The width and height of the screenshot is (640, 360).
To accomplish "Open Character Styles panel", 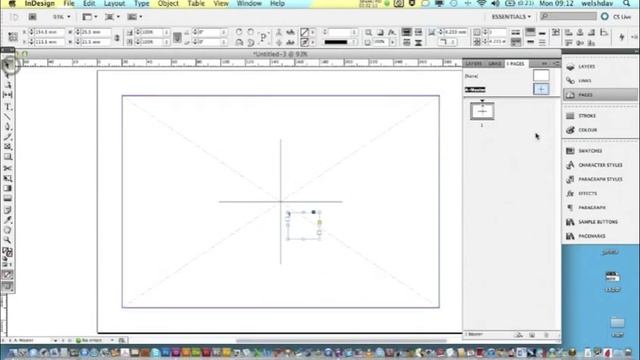I will [599, 165].
